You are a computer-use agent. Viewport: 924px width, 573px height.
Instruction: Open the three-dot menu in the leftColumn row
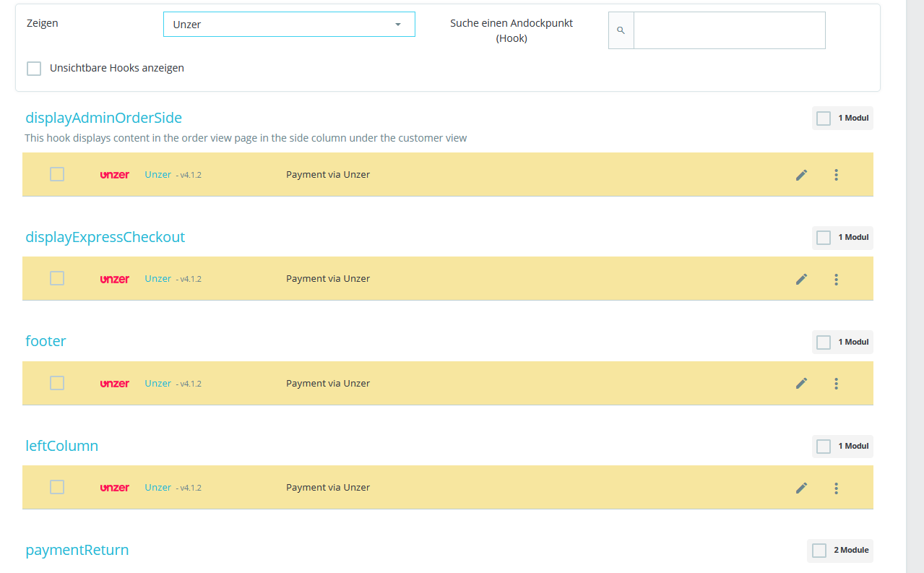[836, 488]
